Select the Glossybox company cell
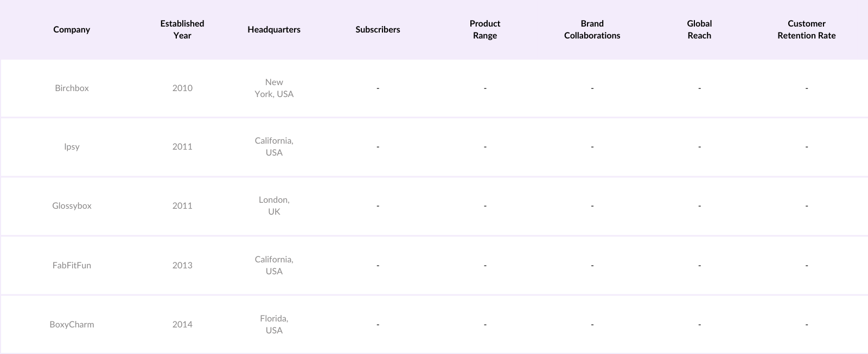The image size is (868, 354). pyautogui.click(x=72, y=206)
